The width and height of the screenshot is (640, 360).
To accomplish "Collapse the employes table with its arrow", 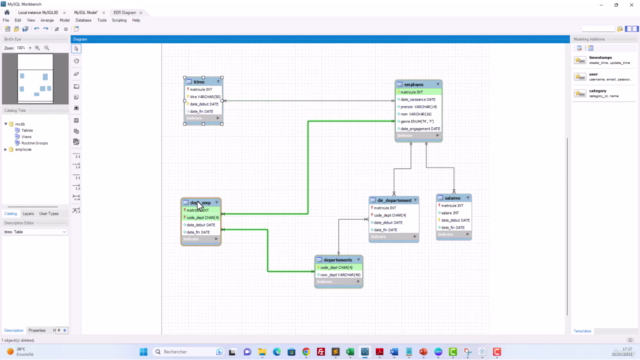I will point(438,84).
